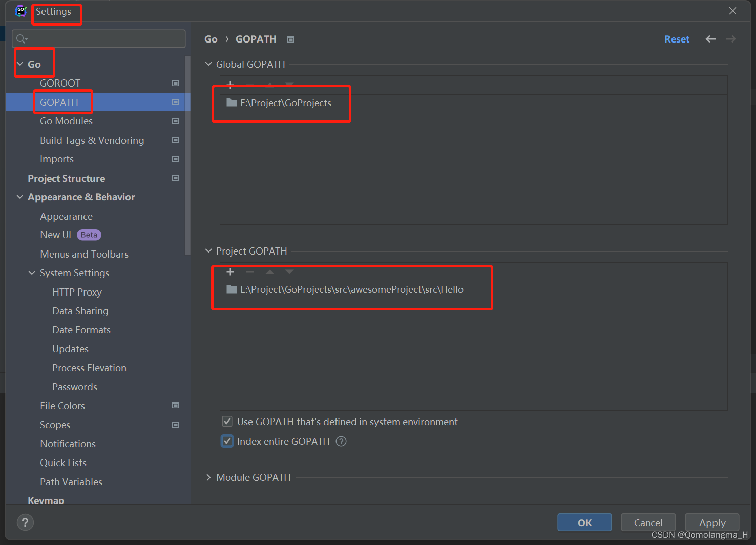This screenshot has width=756, height=545.
Task: Remove the selected Project GOPATH entry
Action: pos(249,272)
